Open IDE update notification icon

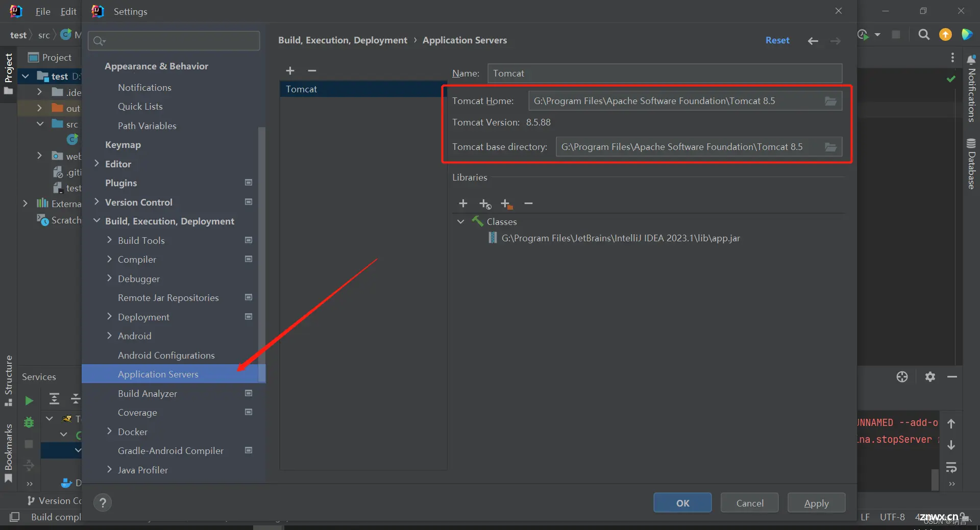[945, 35]
